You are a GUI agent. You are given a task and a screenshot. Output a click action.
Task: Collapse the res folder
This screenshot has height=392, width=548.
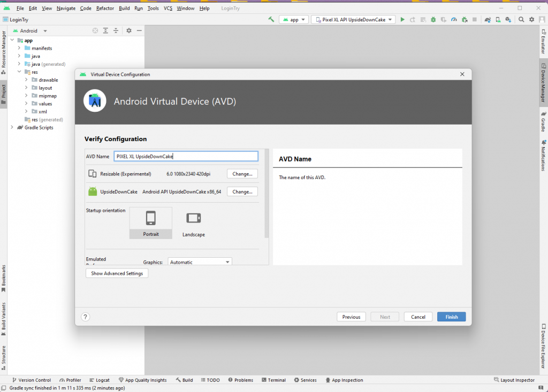[x=19, y=72]
